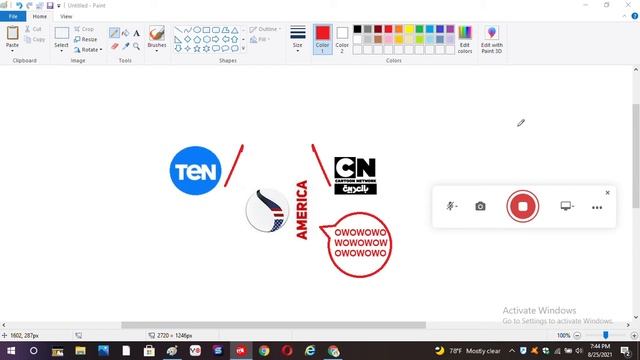Open the shape Fill dropdown
Image resolution: width=640 pixels, height=360 pixels.
[x=260, y=39]
